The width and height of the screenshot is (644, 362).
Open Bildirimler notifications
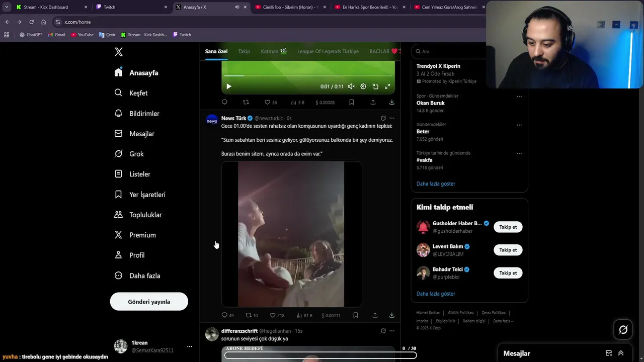[137, 113]
